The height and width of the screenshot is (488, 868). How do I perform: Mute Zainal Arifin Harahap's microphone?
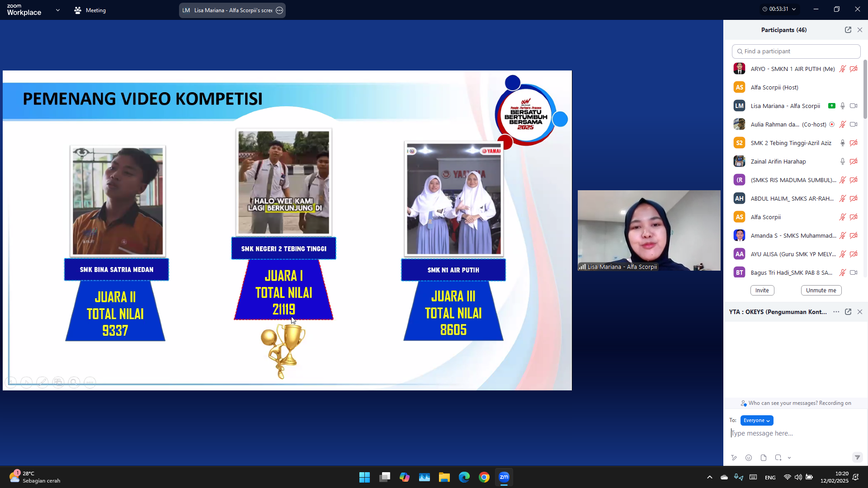click(842, 161)
